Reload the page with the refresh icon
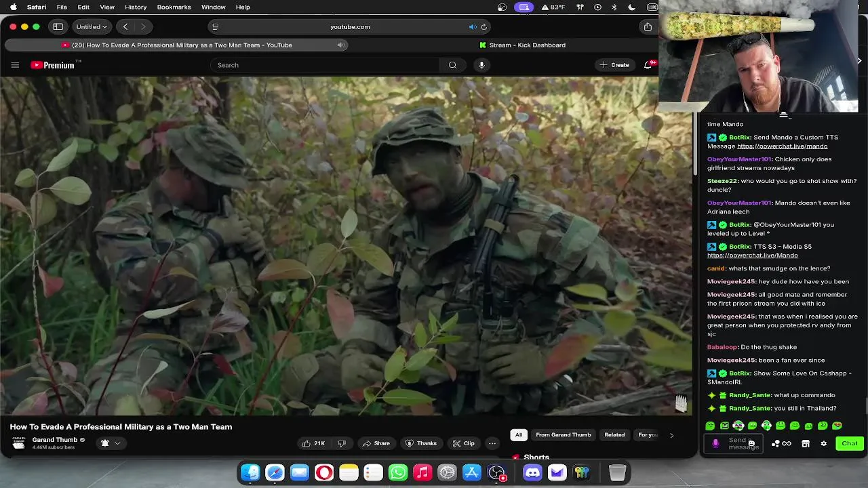Image resolution: width=868 pixels, height=488 pixels. coord(484,26)
